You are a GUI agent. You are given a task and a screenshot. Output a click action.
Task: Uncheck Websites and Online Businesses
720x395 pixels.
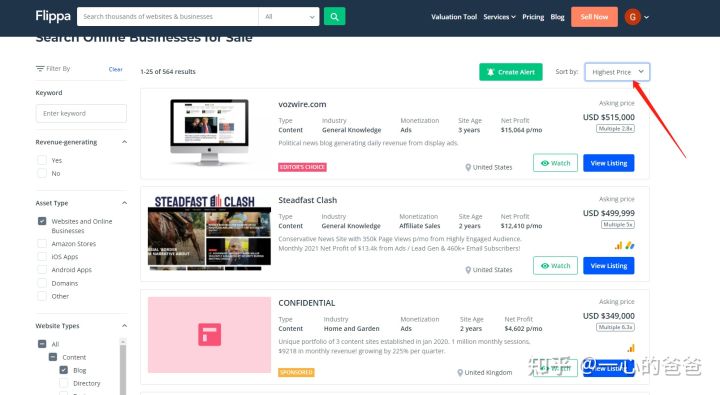42,221
